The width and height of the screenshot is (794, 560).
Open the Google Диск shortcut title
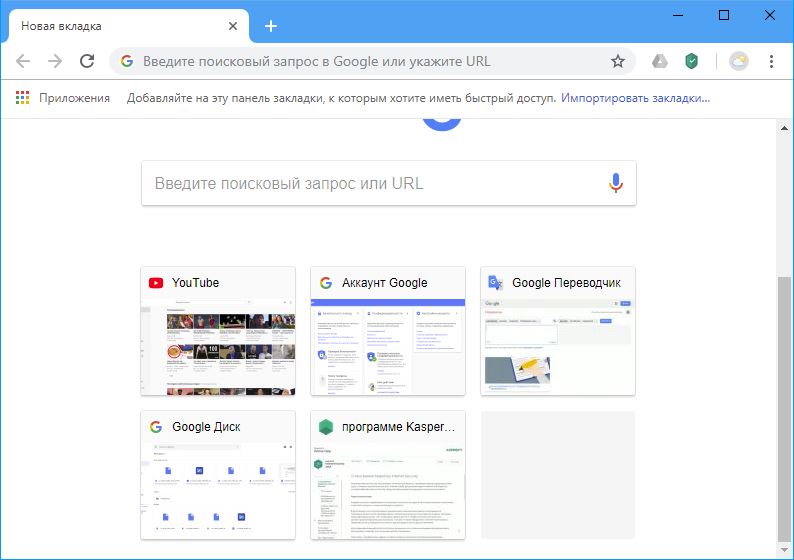(x=206, y=427)
